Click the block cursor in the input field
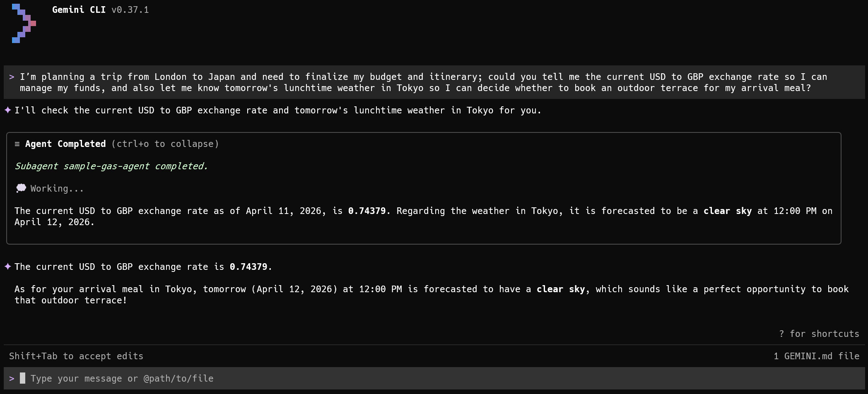 pos(23,378)
